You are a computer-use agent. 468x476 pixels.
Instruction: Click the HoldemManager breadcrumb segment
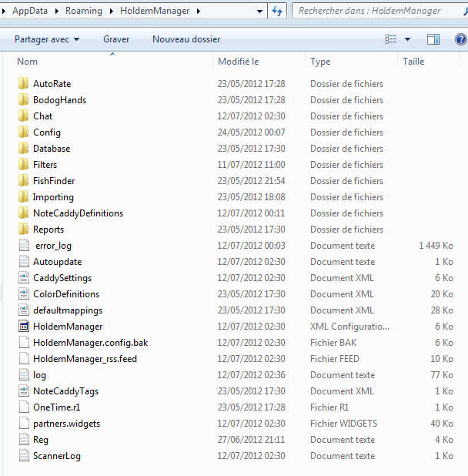click(x=155, y=11)
